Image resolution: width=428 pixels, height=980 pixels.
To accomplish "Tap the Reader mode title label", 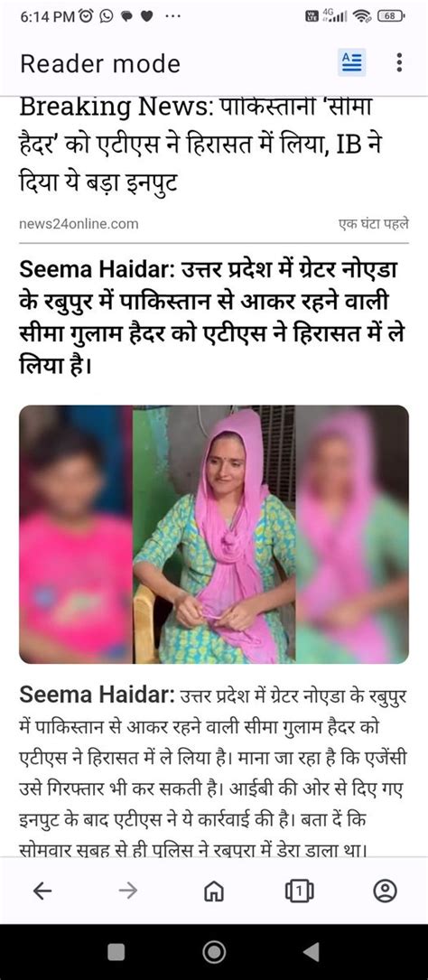I will pos(100,64).
